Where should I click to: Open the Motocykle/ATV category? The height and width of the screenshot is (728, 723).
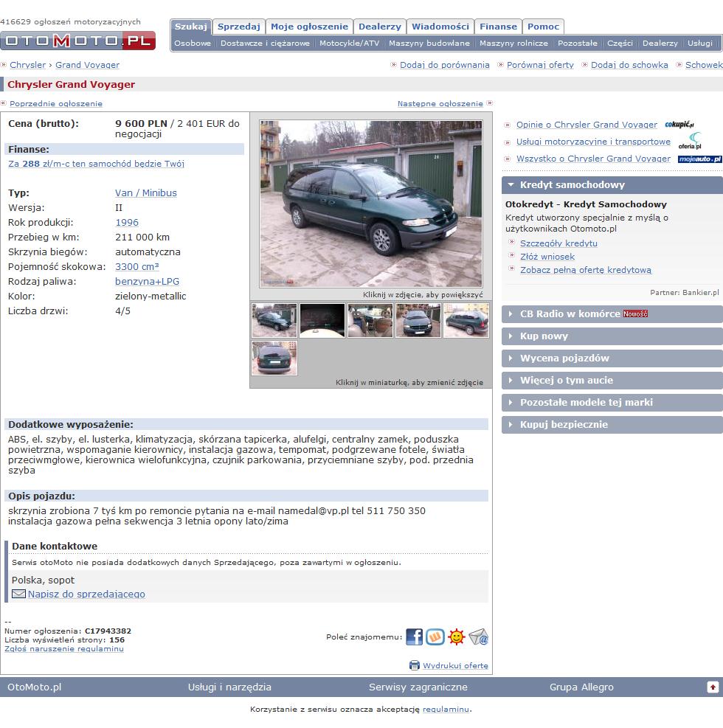coord(349,44)
